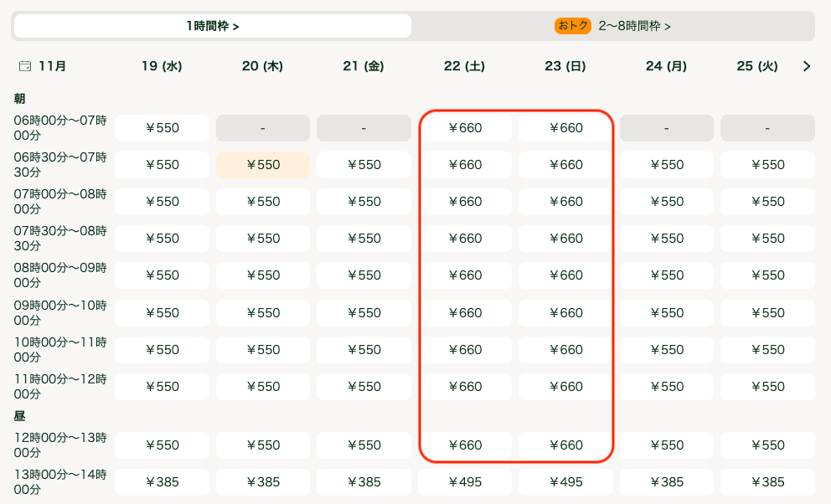Click the right arrow to show later dates
This screenshot has width=831, height=504.
[x=807, y=65]
